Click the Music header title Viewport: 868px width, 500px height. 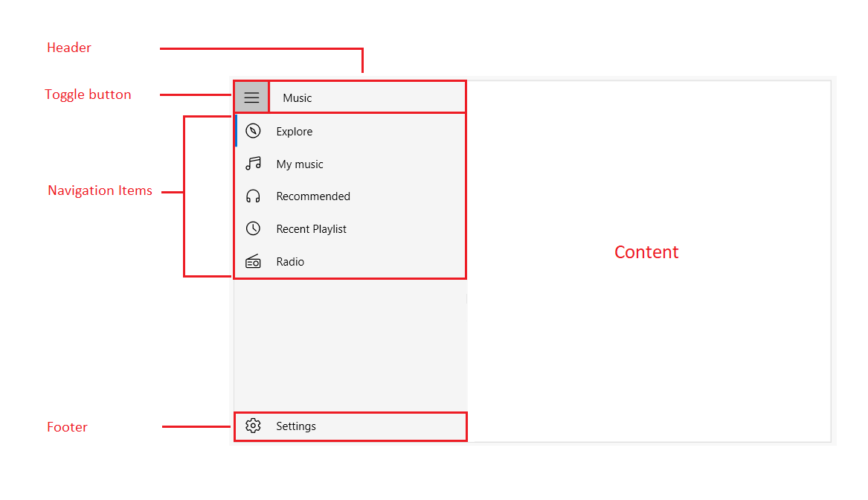click(296, 97)
